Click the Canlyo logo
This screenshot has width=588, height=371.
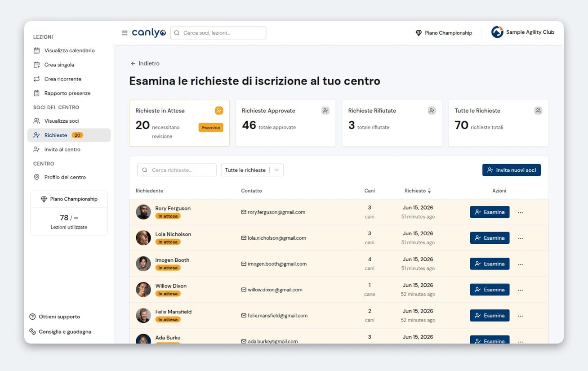pyautogui.click(x=149, y=33)
